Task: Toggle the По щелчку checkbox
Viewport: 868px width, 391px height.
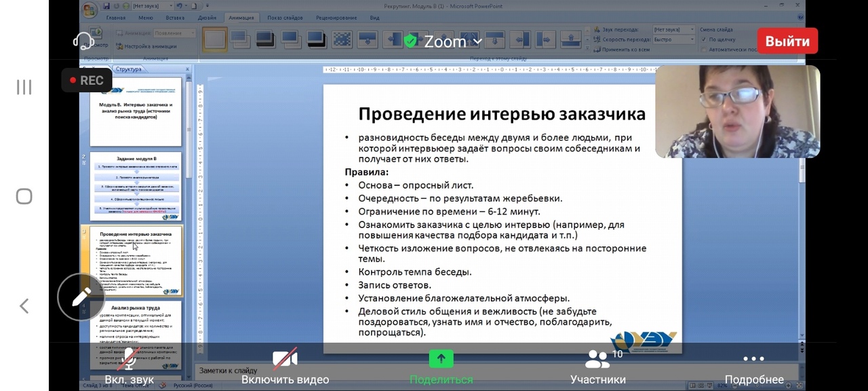Action: pos(704,39)
